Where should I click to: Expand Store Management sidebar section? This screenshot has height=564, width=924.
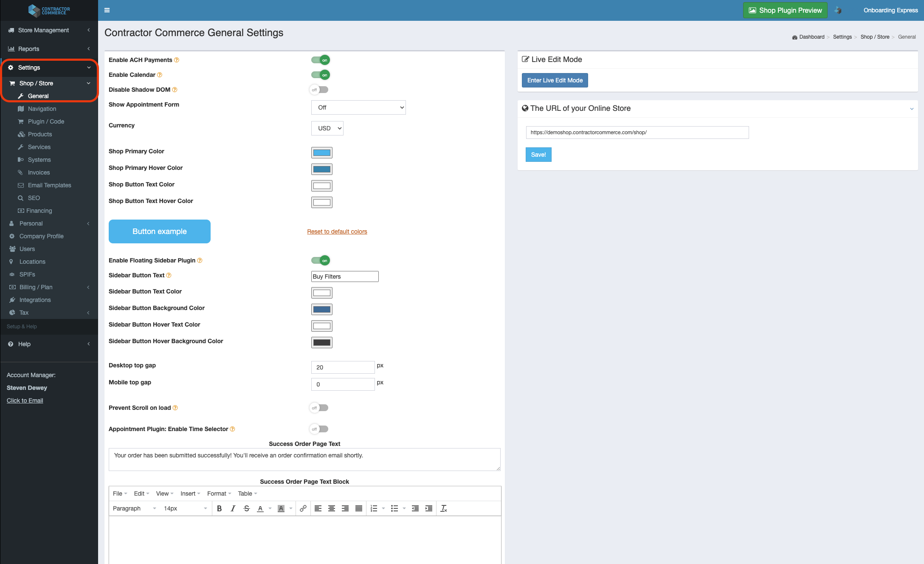[x=49, y=30]
